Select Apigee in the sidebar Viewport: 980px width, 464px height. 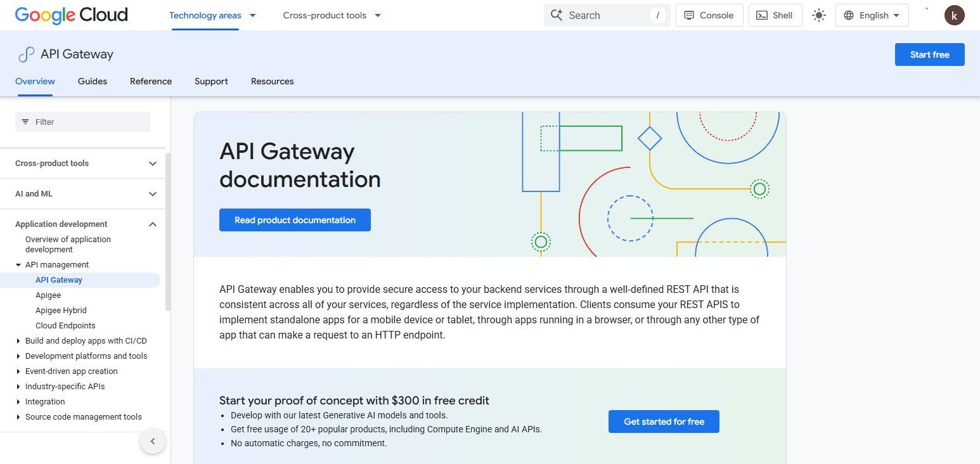coord(48,295)
